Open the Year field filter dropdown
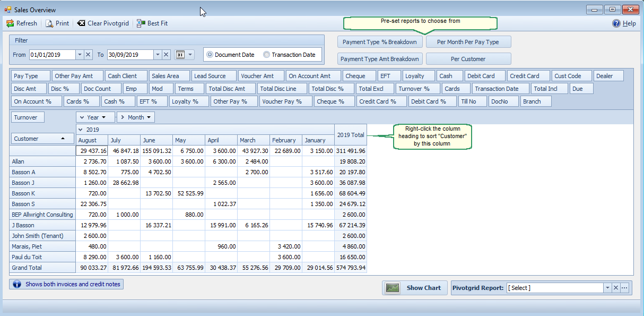The height and width of the screenshot is (316, 644). pos(104,117)
